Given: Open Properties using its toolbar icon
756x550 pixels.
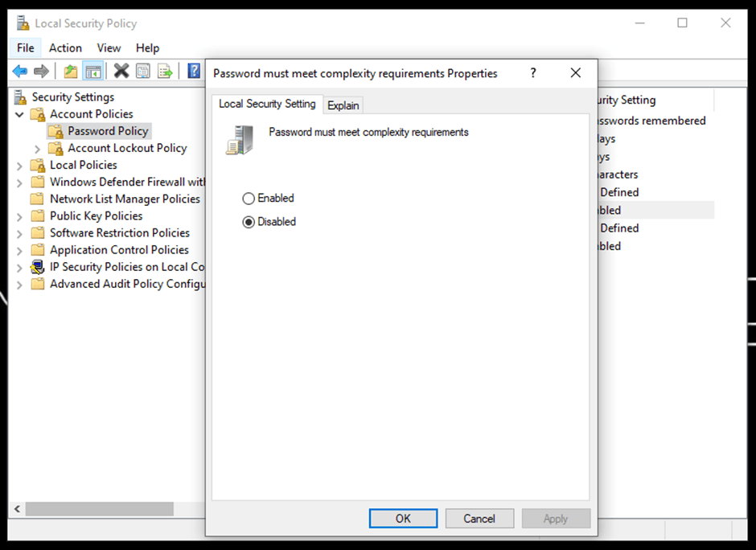Looking at the screenshot, I should click(x=143, y=71).
